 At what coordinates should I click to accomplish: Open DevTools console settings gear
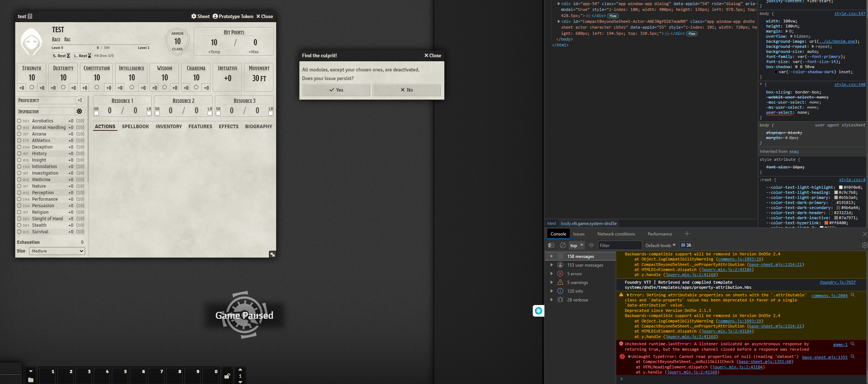(865, 245)
